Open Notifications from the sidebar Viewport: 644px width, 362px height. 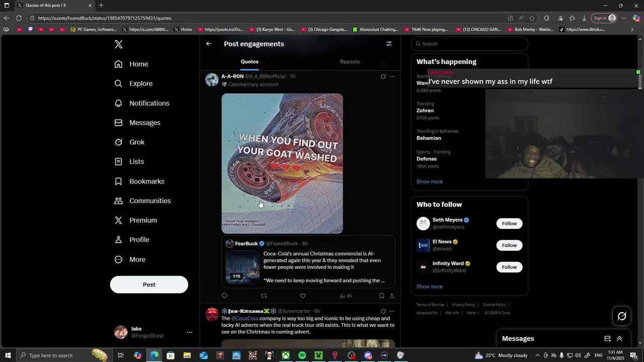click(142, 103)
